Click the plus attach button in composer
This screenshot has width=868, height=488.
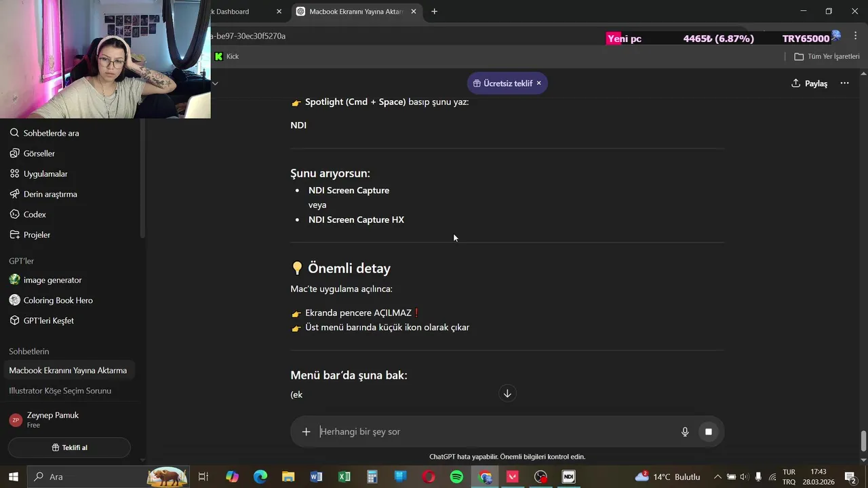[306, 432]
